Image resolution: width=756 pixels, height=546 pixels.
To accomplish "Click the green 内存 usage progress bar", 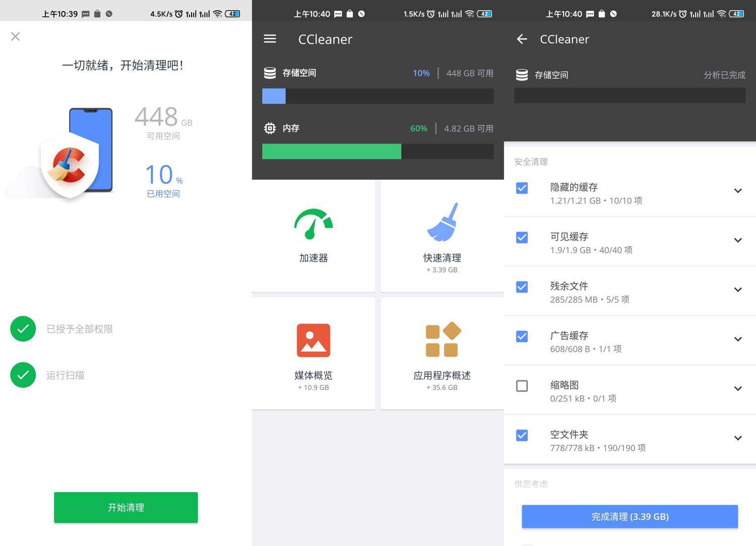I will (331, 151).
